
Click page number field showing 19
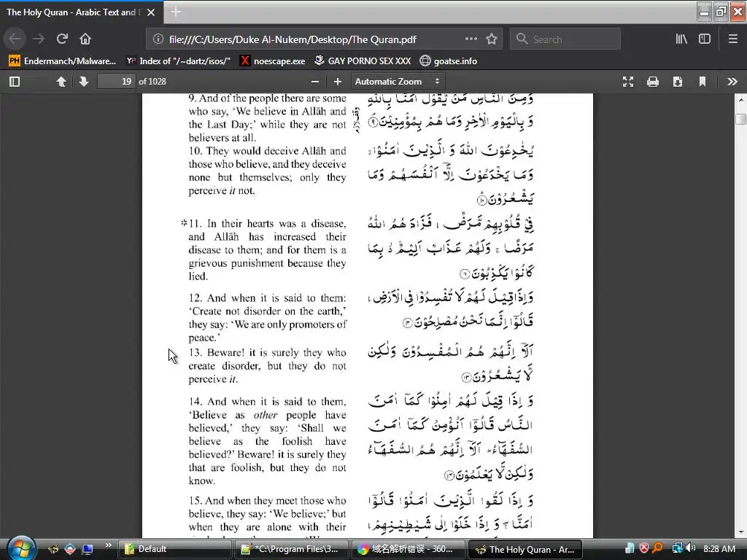click(116, 82)
